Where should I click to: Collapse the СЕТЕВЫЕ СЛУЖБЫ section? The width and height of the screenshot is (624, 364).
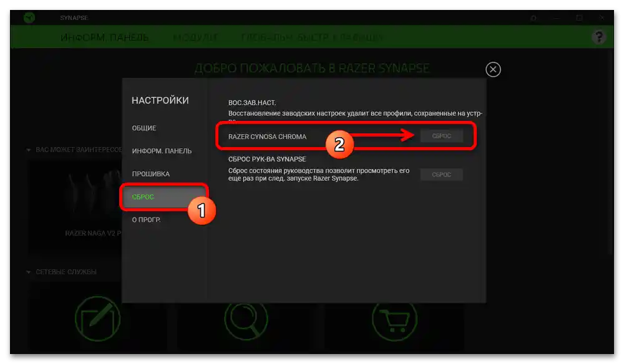[28, 272]
